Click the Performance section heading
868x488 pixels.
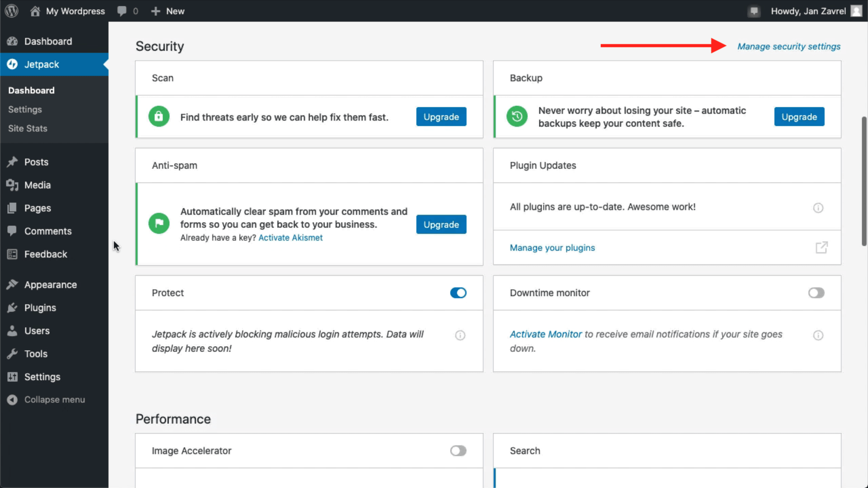[x=173, y=419]
